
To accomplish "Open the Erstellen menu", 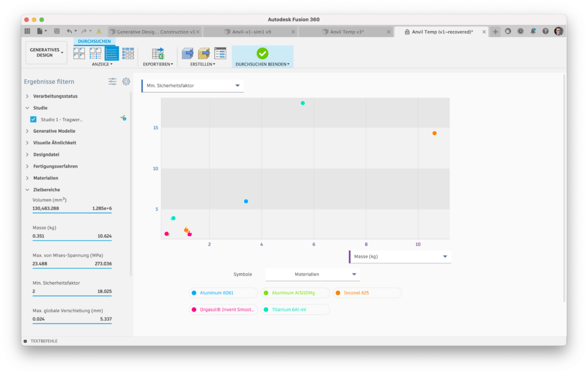I will pyautogui.click(x=203, y=64).
